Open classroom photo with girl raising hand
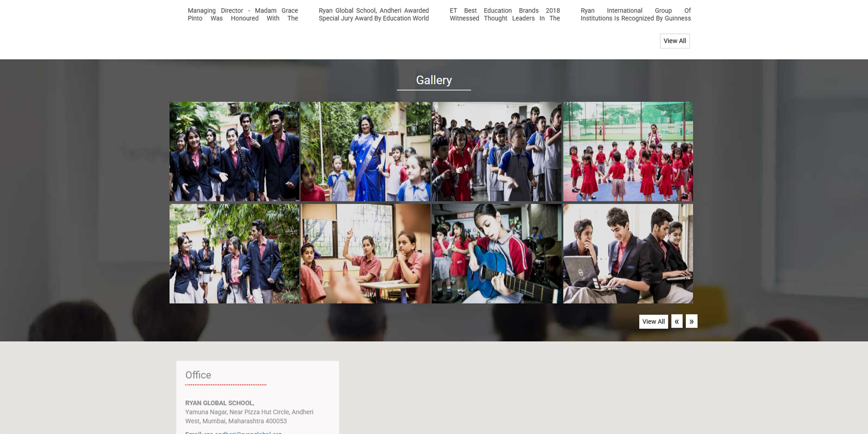 coord(365,254)
